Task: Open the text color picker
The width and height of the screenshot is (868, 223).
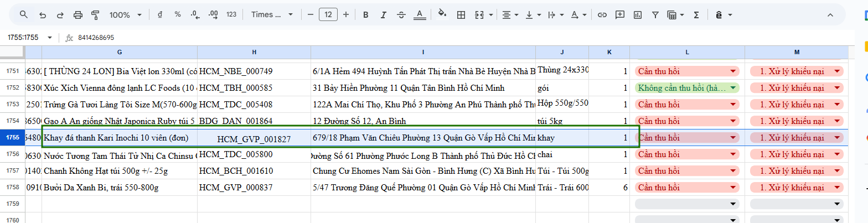Action: (419, 14)
